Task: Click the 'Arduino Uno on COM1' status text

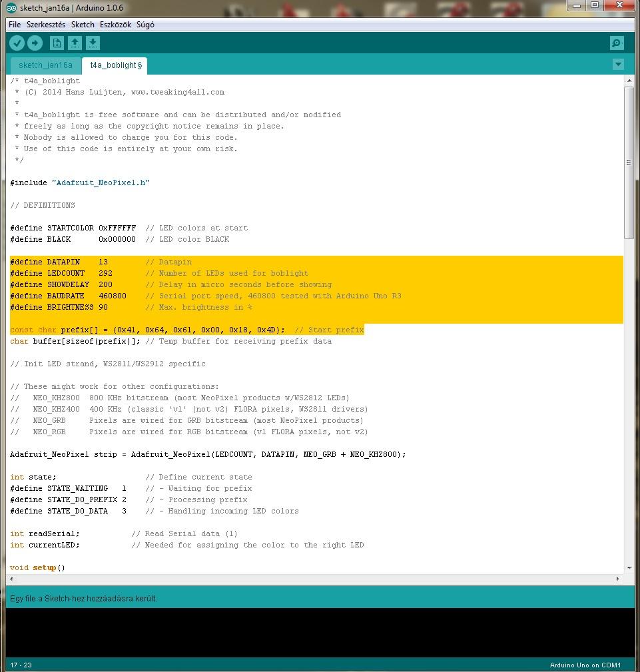Action: coord(585,665)
